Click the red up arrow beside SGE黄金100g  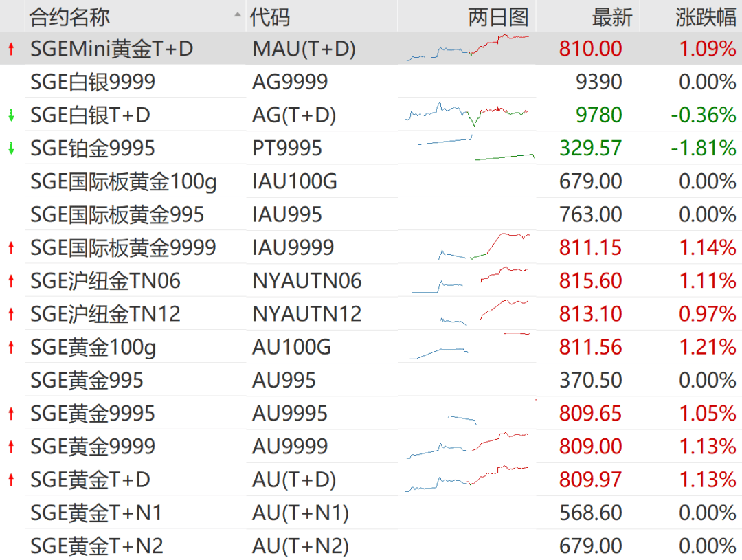(x=10, y=347)
